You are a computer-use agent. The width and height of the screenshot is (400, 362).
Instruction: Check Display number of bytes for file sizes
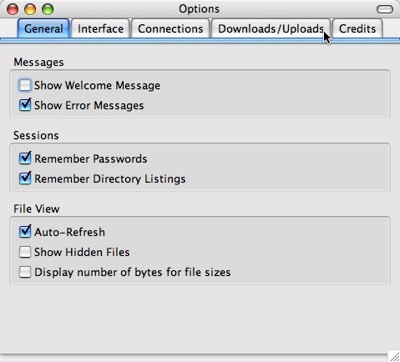click(x=25, y=272)
